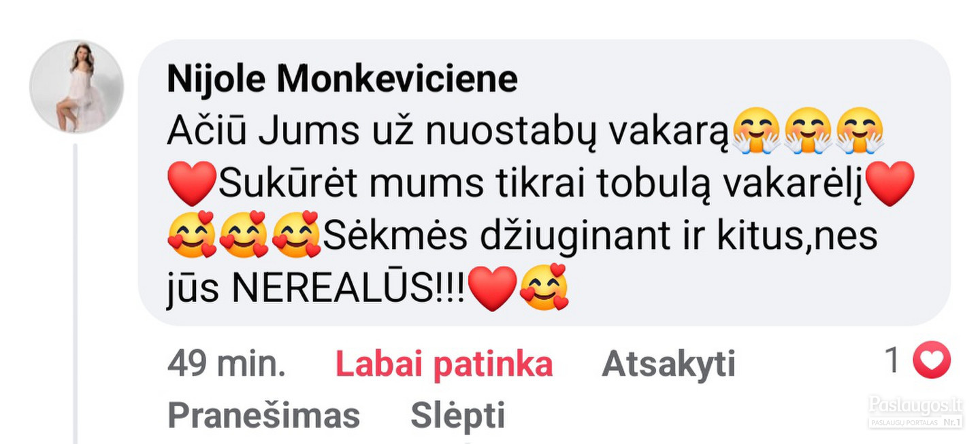Open the reaction count "1"
The width and height of the screenshot is (980, 444).
point(892,360)
